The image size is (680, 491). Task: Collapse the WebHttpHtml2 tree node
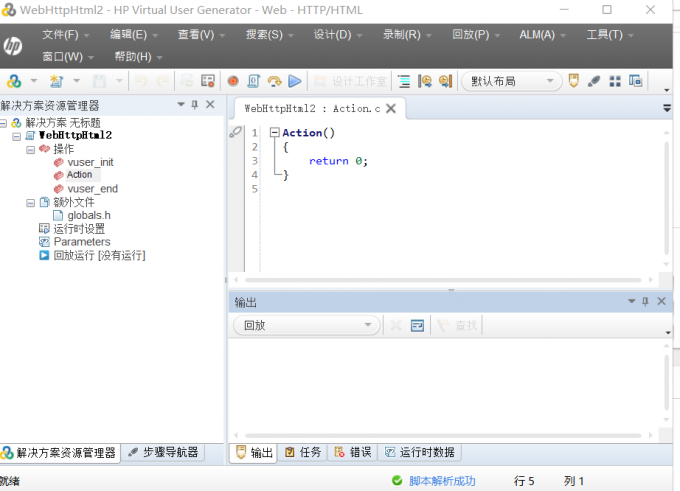[16, 137]
